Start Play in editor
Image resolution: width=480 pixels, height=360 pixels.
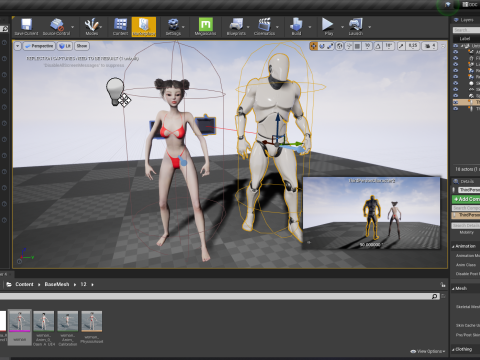coord(328,27)
